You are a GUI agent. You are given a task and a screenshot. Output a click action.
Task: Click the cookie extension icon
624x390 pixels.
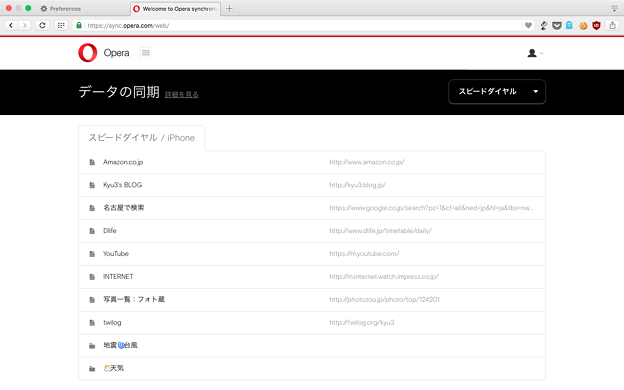583,25
